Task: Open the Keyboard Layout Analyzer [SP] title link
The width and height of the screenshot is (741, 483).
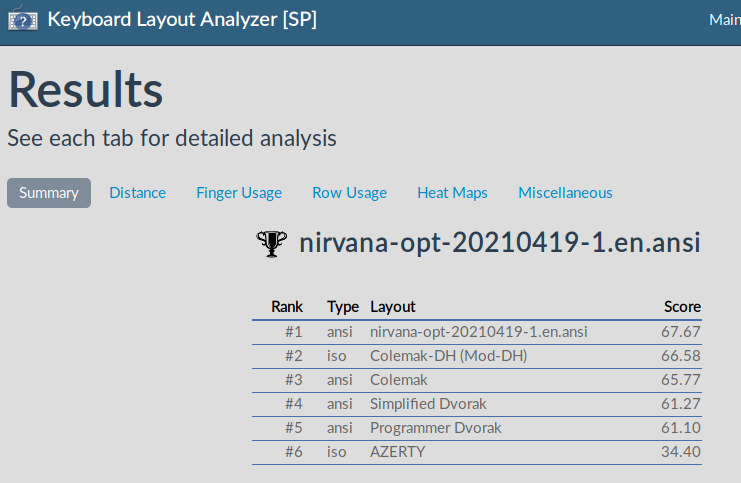Action: click(182, 20)
